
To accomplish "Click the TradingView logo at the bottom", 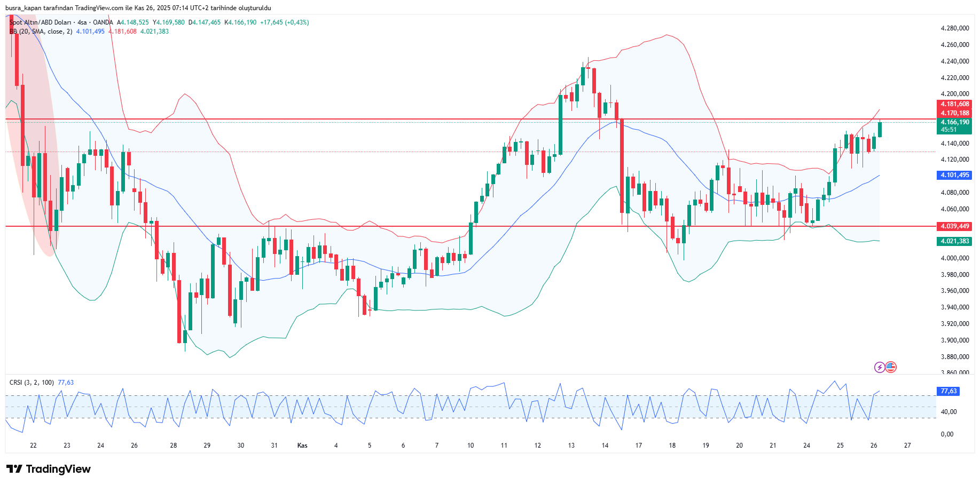I will coord(49,469).
